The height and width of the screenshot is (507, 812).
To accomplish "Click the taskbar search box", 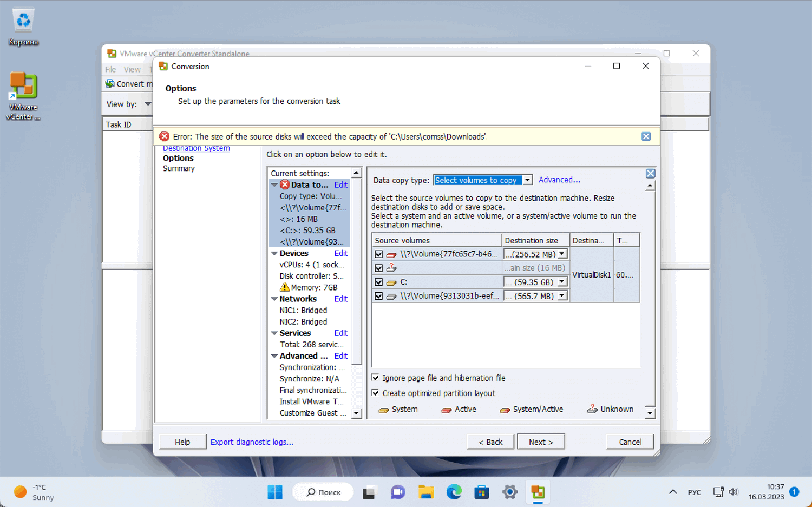I will click(x=323, y=492).
